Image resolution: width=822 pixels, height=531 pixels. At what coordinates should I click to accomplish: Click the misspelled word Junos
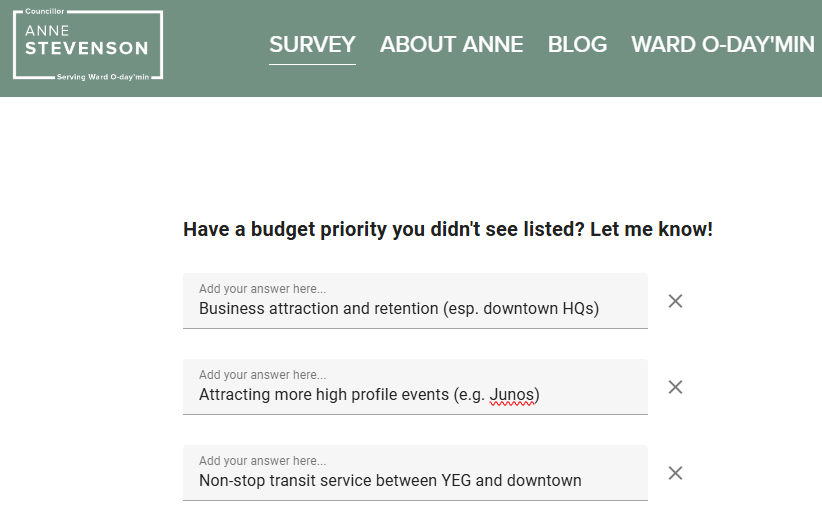pos(511,395)
